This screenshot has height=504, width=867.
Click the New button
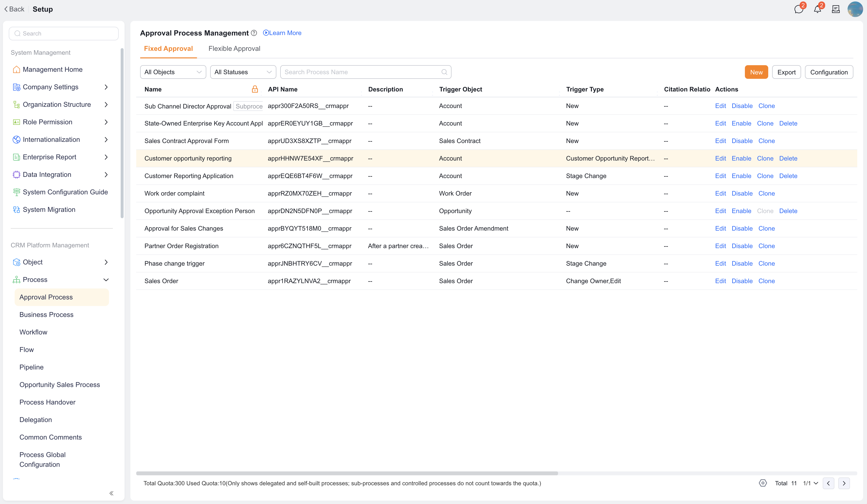[756, 72]
